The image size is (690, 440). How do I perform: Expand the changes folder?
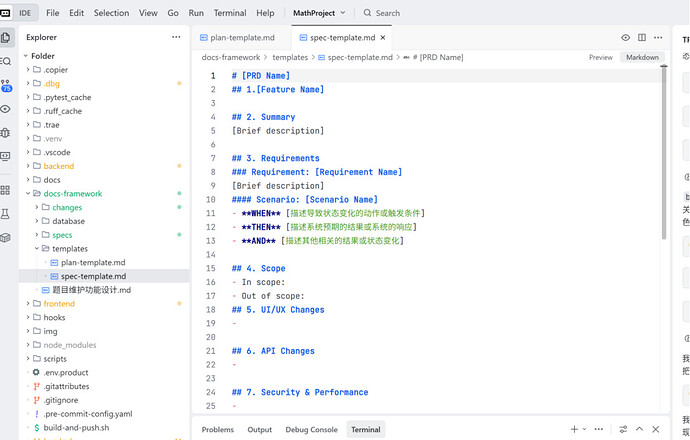(x=37, y=207)
